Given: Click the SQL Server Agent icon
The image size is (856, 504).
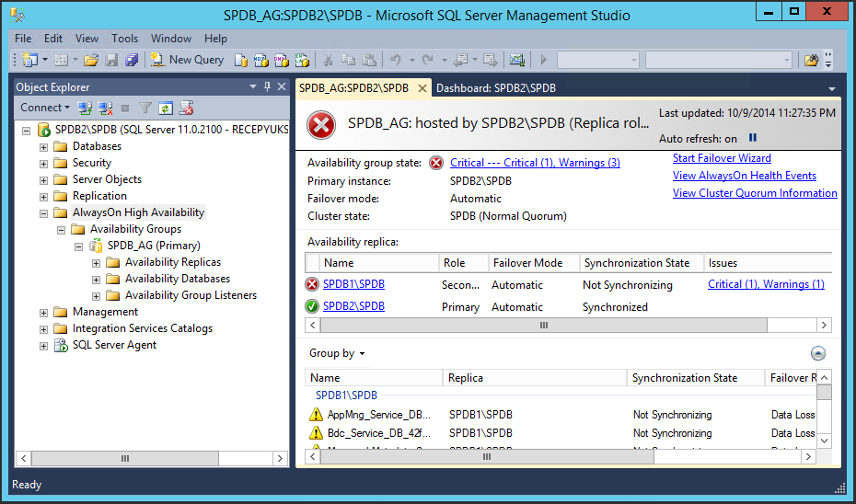Looking at the screenshot, I should (61, 345).
